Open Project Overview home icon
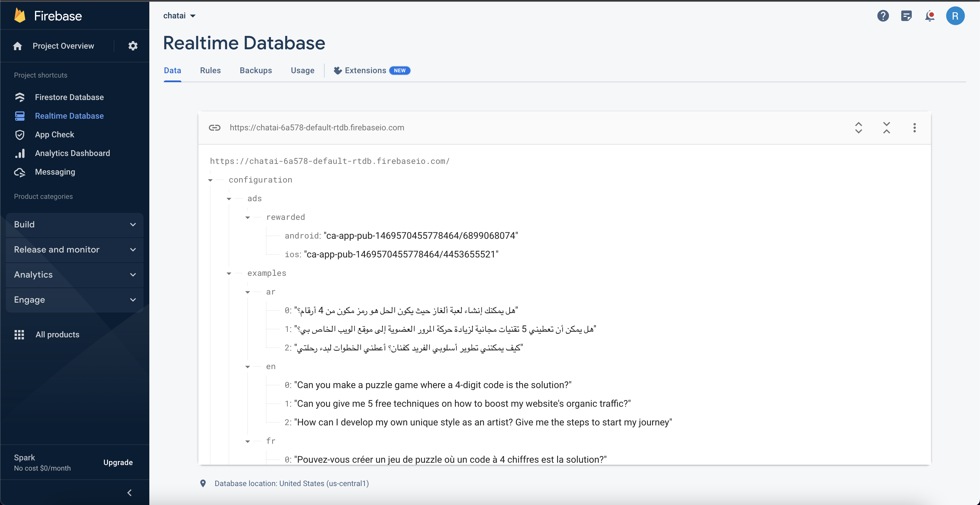Screen dimensions: 980x505 (x=17, y=46)
